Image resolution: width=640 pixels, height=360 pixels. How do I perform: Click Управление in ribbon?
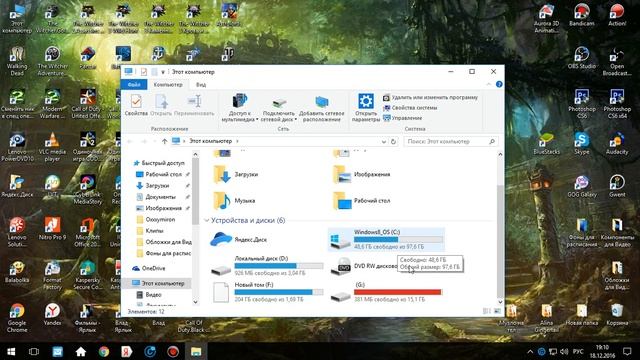(402, 118)
